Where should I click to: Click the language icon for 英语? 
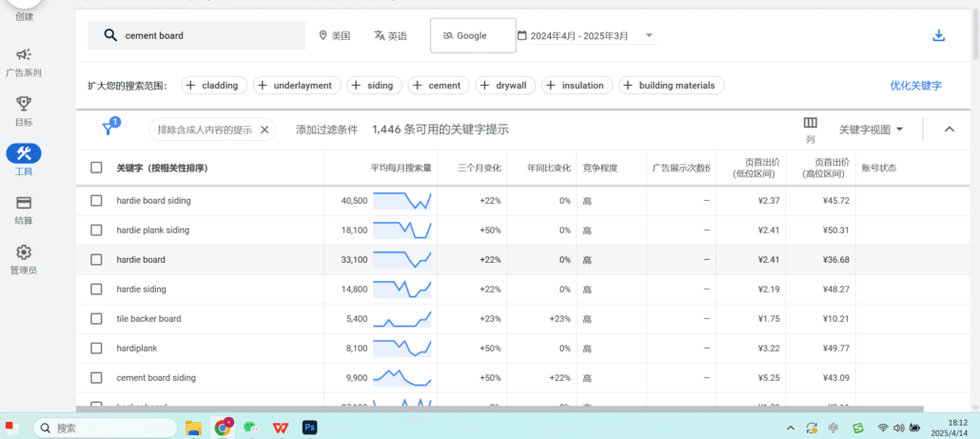click(x=379, y=35)
